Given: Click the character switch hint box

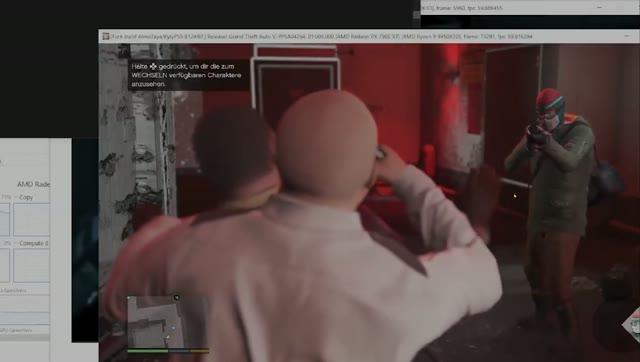Looking at the screenshot, I should [188, 75].
